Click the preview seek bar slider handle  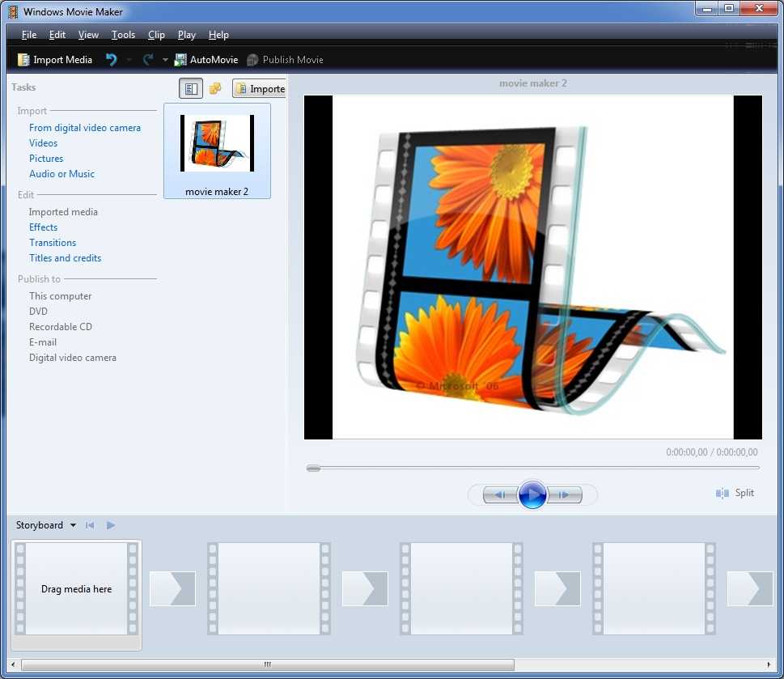[x=313, y=469]
